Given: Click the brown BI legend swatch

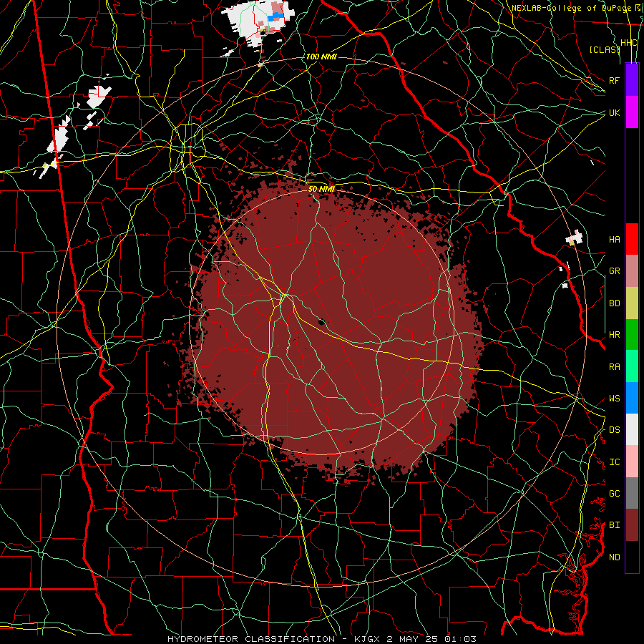Looking at the screenshot, I should [x=632, y=525].
